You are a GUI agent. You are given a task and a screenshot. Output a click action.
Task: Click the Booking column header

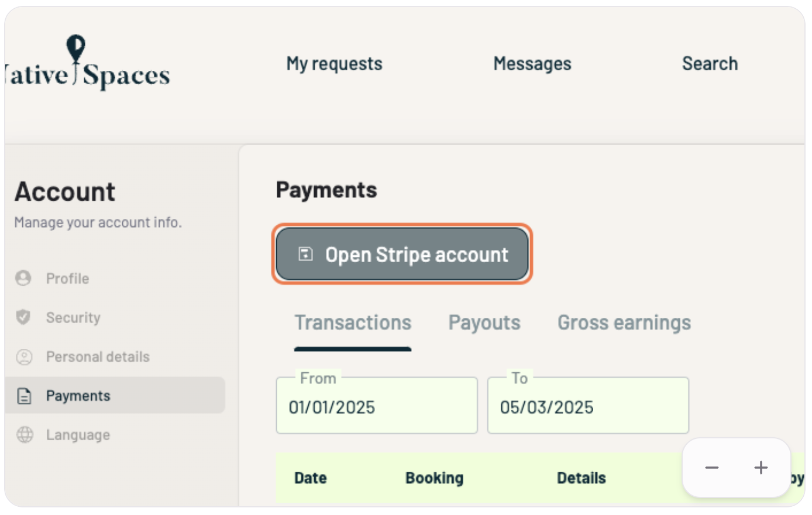pyautogui.click(x=434, y=478)
